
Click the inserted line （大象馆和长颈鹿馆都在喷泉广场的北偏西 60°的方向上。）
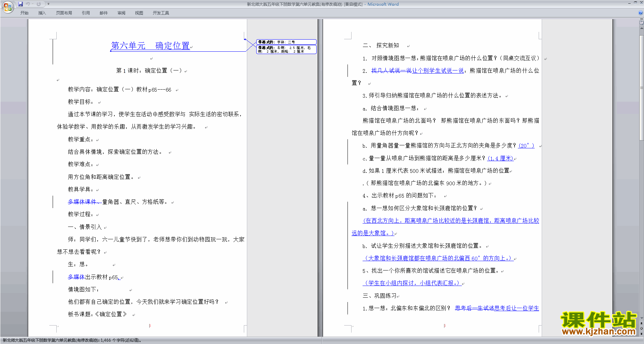click(438, 258)
